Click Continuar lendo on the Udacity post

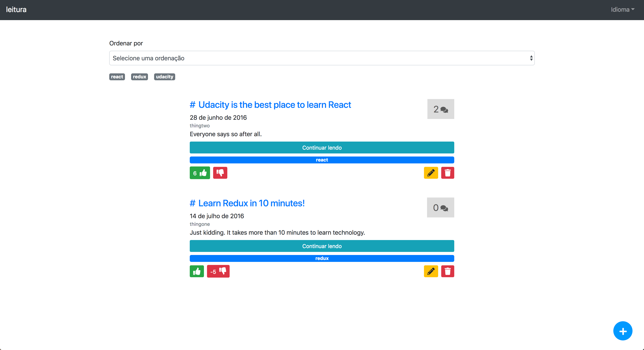322,148
